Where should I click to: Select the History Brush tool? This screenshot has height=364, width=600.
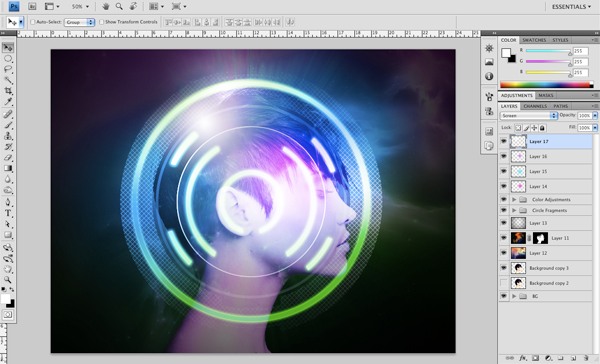pos(8,147)
